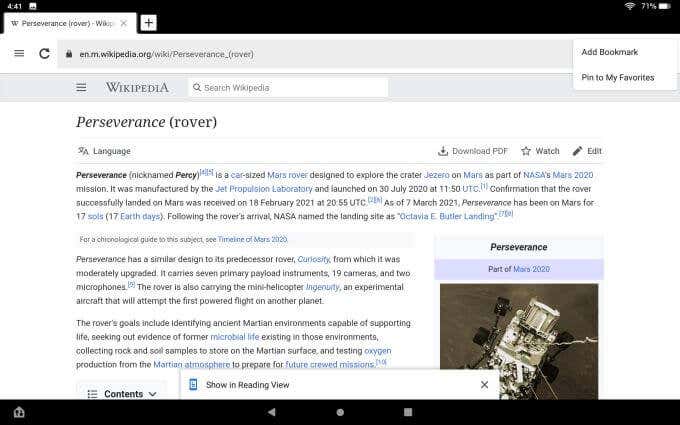The height and width of the screenshot is (425, 680).
Task: Toggle Watch star for this article
Action: pyautogui.click(x=526, y=151)
